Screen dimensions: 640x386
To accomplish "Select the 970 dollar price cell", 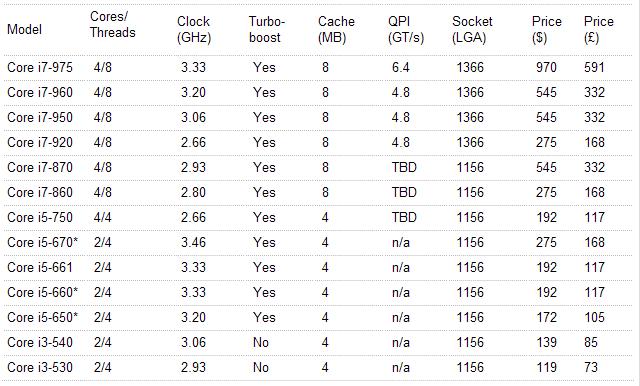I will (546, 67).
